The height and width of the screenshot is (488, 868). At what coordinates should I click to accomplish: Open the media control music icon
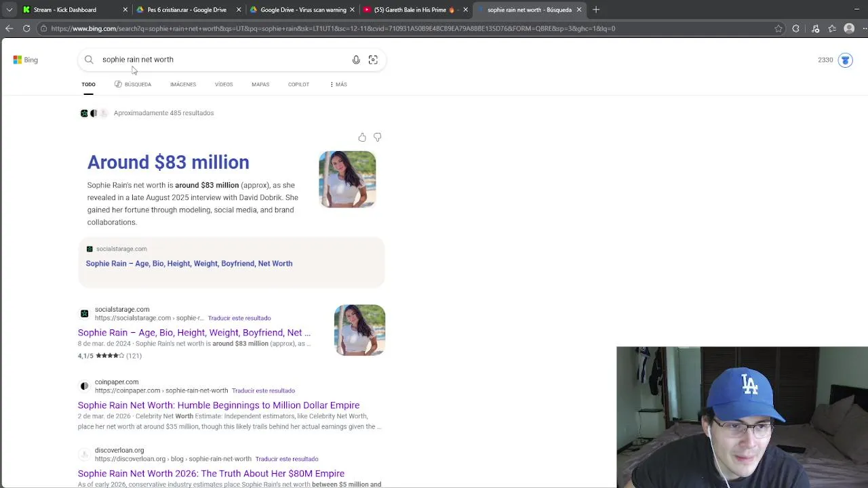pyautogui.click(x=815, y=28)
